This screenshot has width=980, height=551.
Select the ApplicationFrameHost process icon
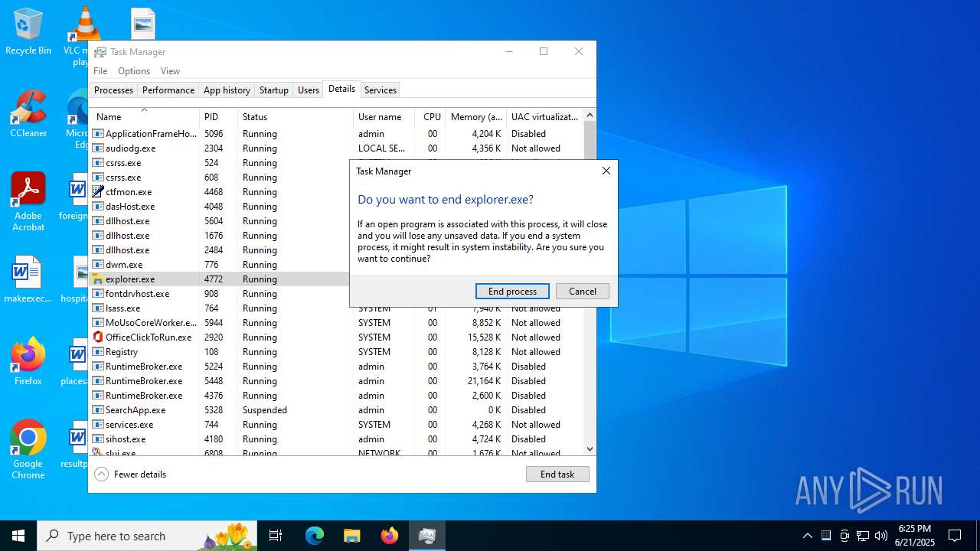tap(98, 134)
